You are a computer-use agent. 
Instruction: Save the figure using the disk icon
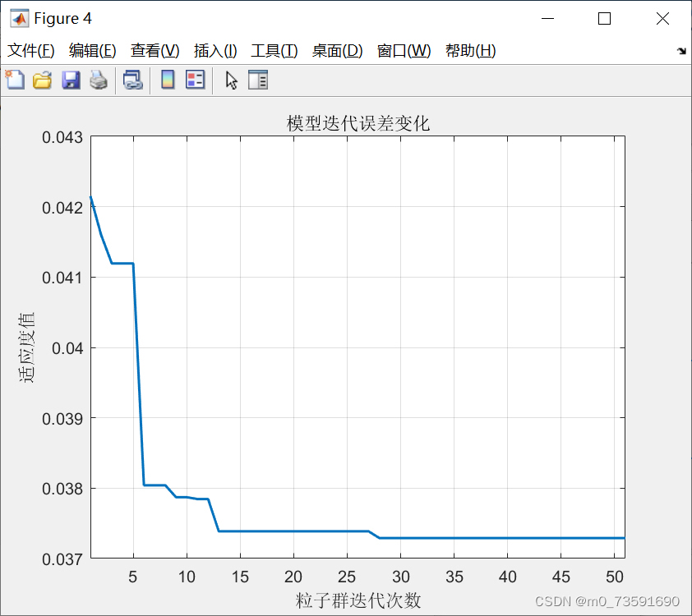71,80
